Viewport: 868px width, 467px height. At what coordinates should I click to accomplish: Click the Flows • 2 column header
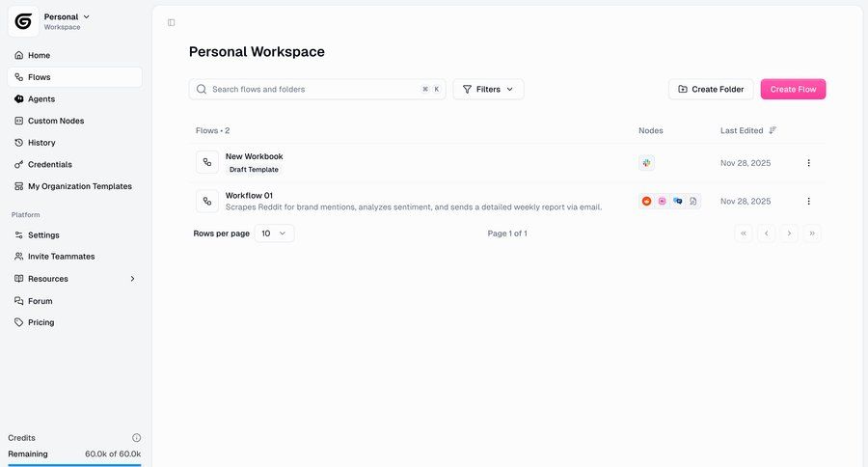pos(212,130)
